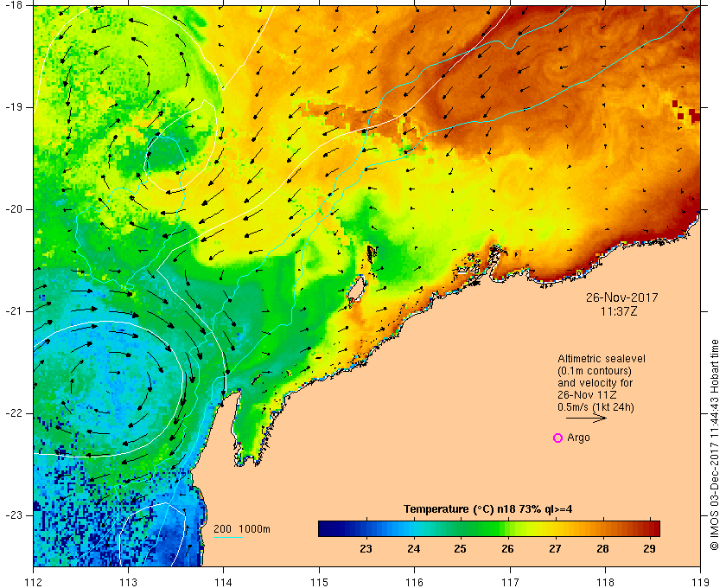Image resolution: width=726 pixels, height=588 pixels.
Task: Click the longitude axis label '115'
Action: click(x=319, y=582)
